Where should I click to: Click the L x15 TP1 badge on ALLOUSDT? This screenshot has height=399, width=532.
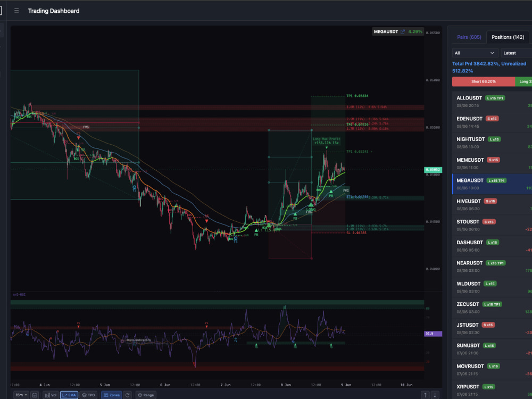point(495,98)
